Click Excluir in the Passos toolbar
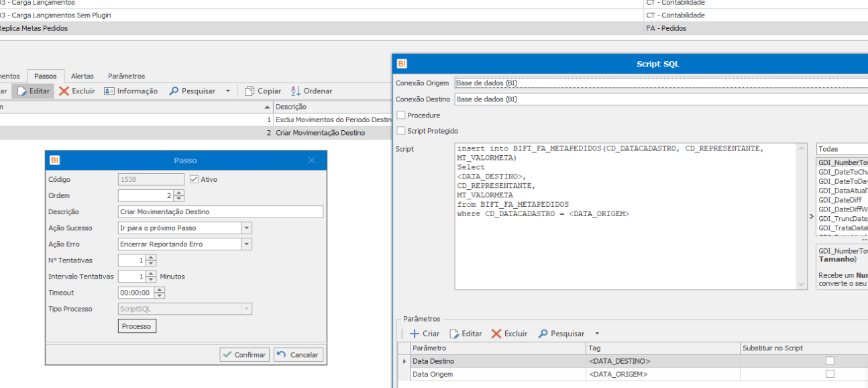Viewport: 868px width, 388px height. pos(76,91)
